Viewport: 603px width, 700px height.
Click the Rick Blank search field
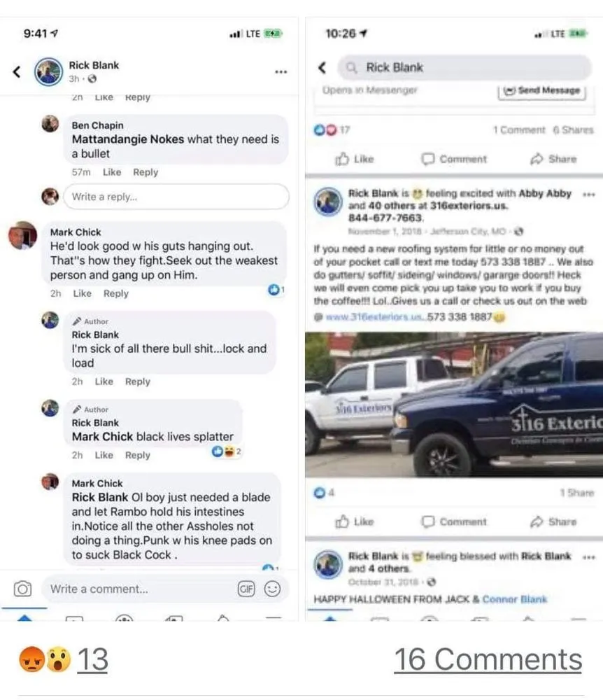(464, 67)
